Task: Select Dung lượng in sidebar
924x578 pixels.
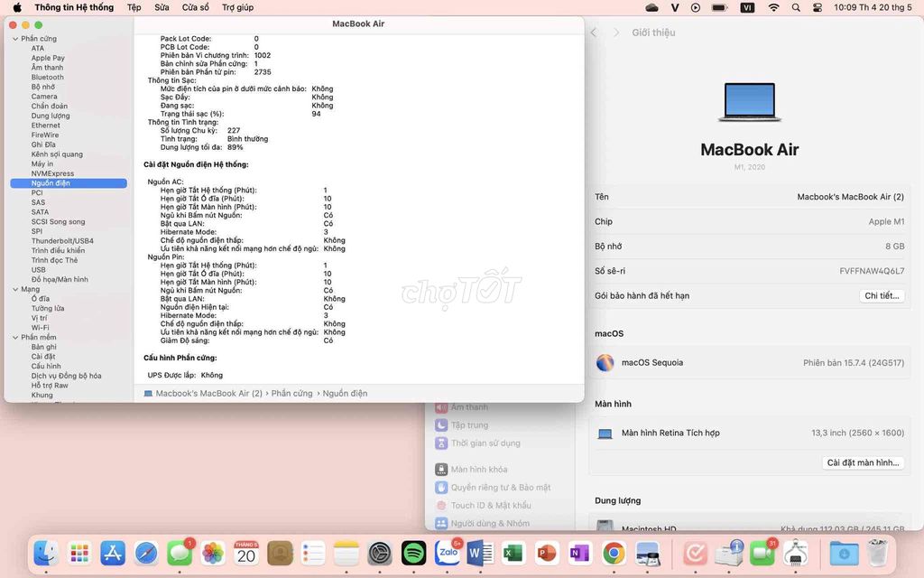Action: tap(51, 116)
